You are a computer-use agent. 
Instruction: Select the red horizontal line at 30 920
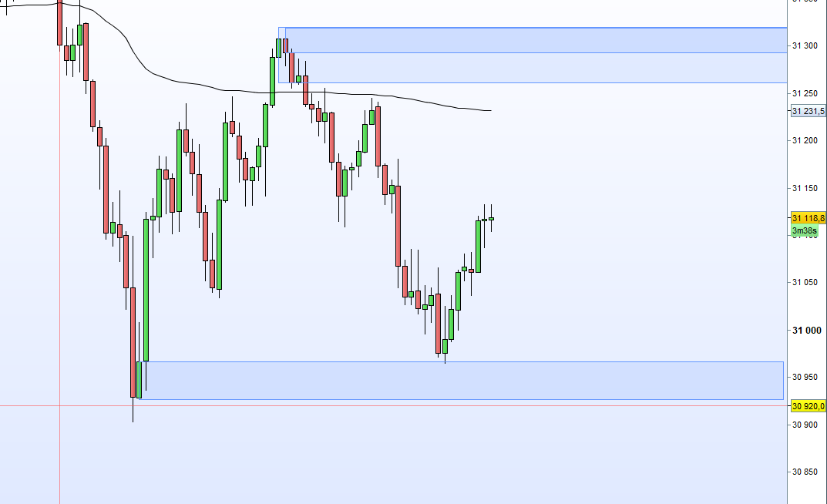pos(462,405)
